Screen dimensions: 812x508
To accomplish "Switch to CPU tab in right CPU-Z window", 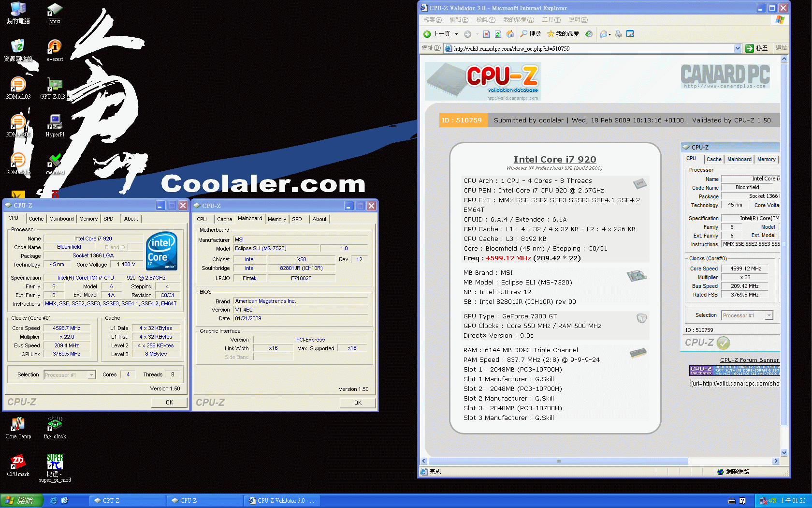I will [x=202, y=219].
